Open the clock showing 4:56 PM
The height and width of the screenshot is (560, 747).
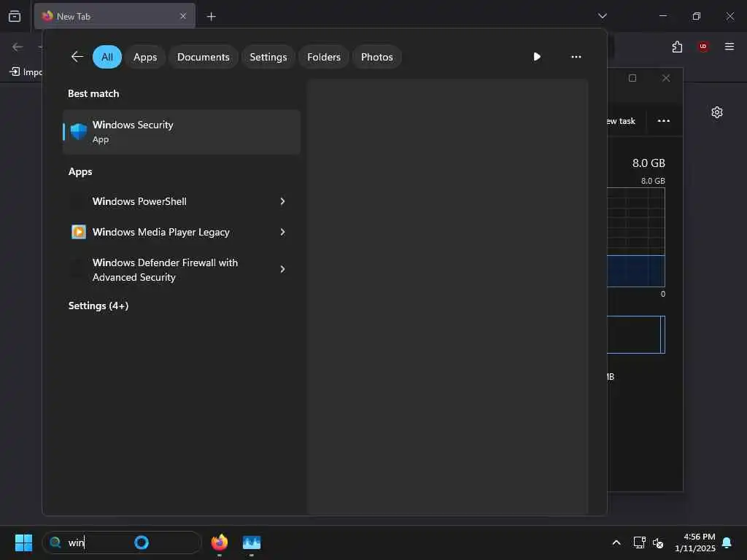point(695,542)
